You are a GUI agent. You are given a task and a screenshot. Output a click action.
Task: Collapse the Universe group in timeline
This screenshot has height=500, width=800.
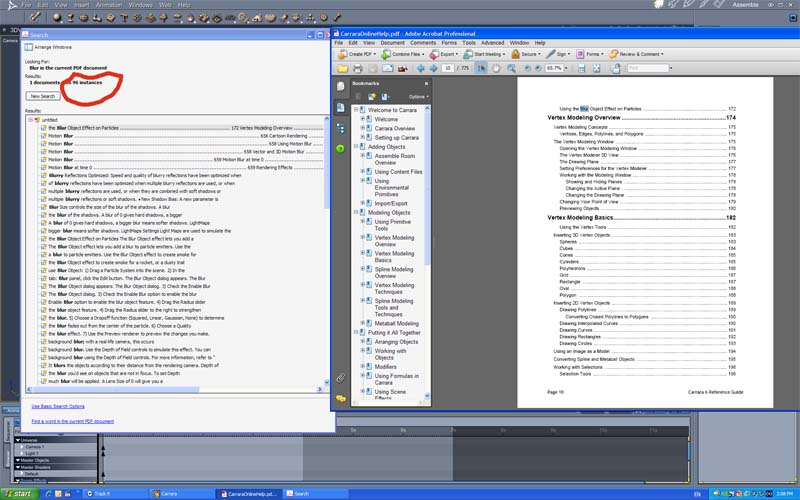click(x=18, y=440)
